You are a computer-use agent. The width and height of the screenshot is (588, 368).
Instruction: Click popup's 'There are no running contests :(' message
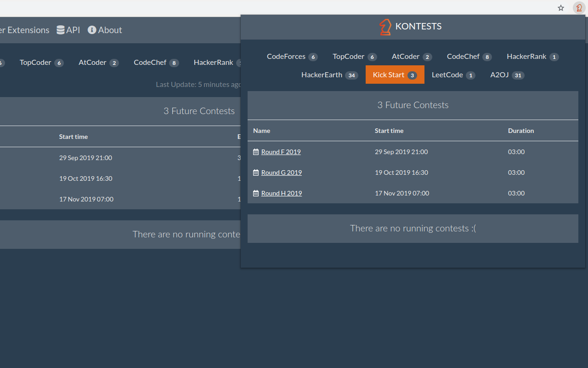(x=413, y=228)
